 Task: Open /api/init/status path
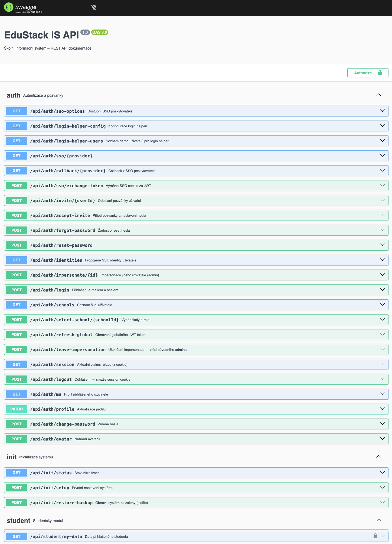pyautogui.click(x=51, y=473)
